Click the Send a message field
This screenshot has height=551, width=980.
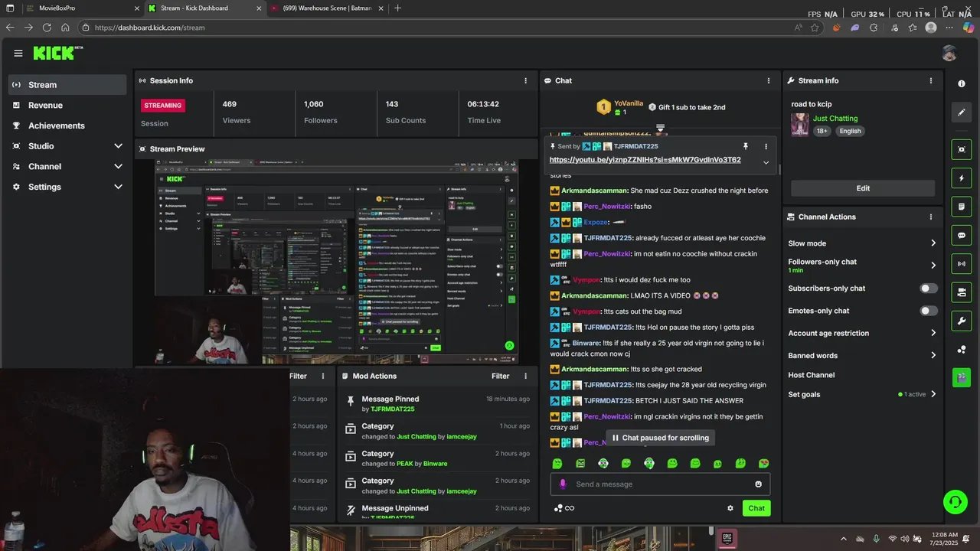(x=660, y=484)
